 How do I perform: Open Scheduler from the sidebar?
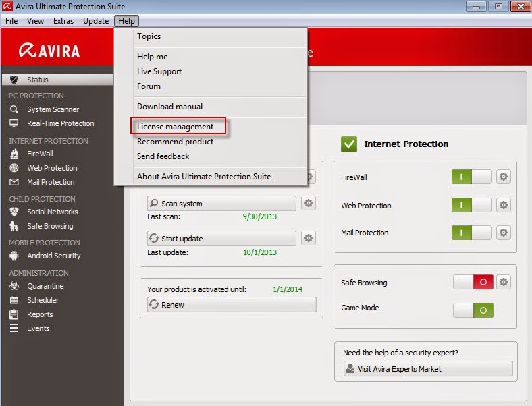tap(43, 300)
